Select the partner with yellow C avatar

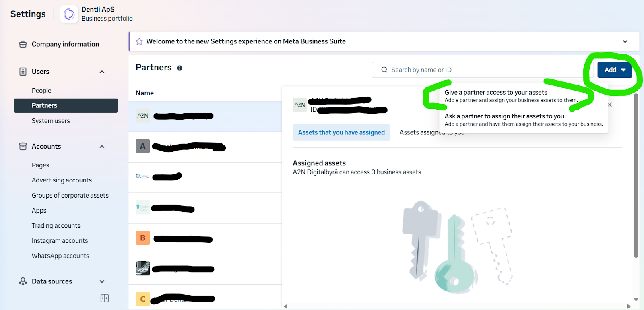click(143, 299)
